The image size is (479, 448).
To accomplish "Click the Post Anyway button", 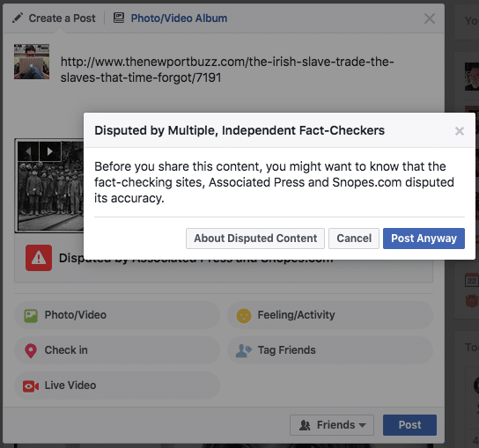I will point(424,239).
